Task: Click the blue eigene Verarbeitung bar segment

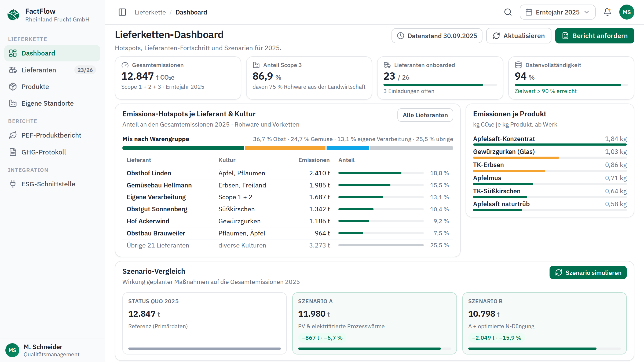Action: [x=347, y=148]
